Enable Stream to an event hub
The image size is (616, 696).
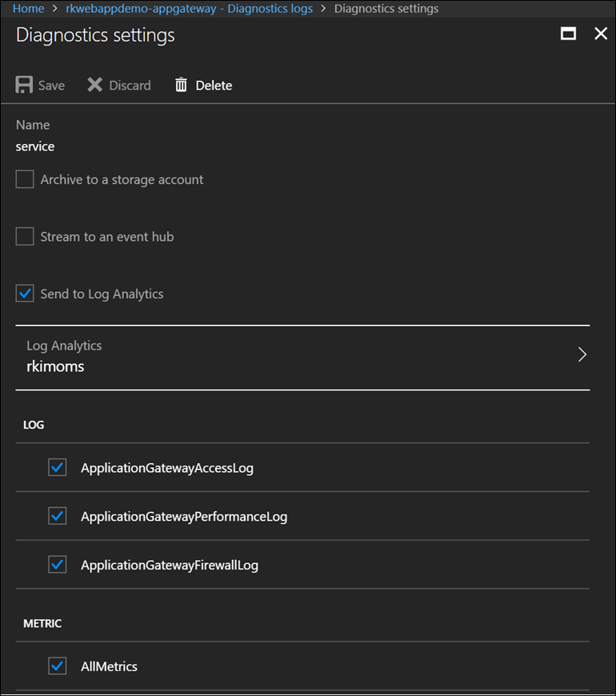[x=25, y=236]
